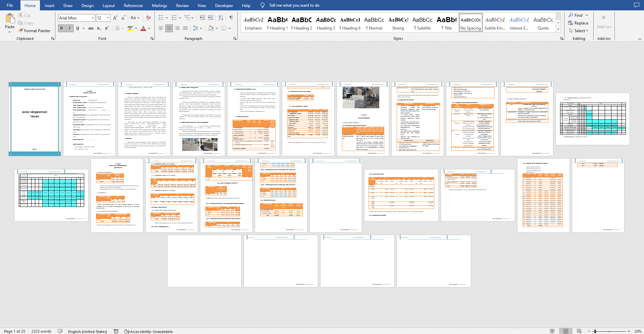Image resolution: width=644 pixels, height=334 pixels.
Task: Toggle Italic formatting
Action: 69,28
